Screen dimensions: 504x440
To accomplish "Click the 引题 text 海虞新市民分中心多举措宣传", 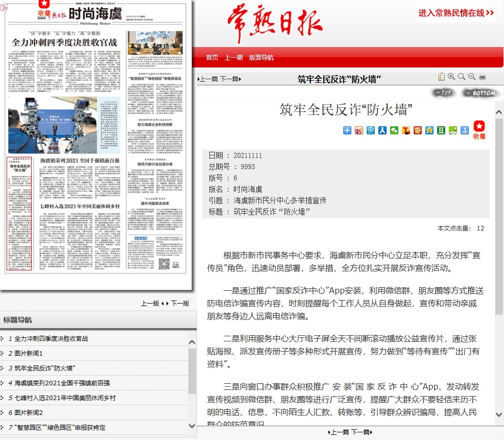I will pos(280,201).
